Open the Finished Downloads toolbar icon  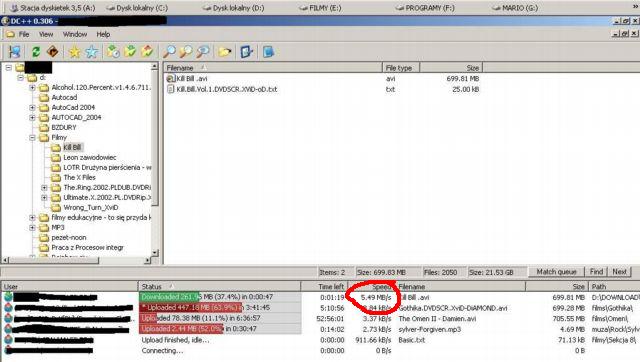(130, 52)
